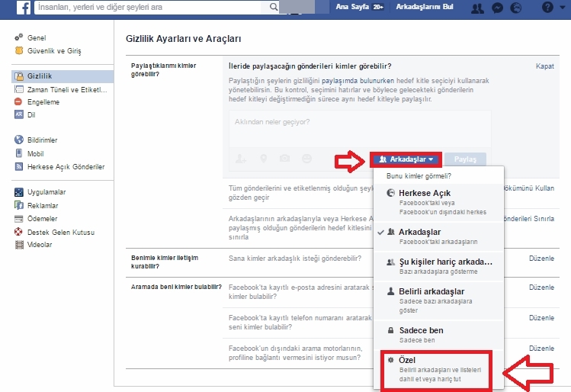Click the Aklından neler geçiyor text box
This screenshot has width=571, height=392.
[x=360, y=129]
